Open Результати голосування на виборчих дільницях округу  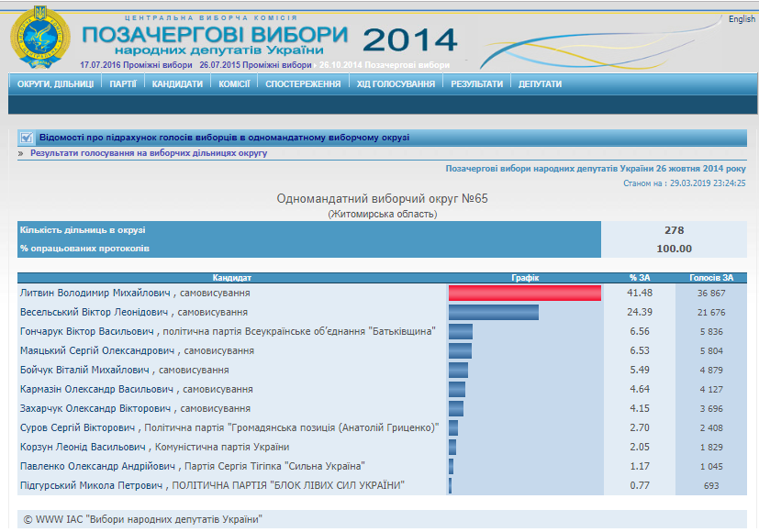[x=149, y=153]
